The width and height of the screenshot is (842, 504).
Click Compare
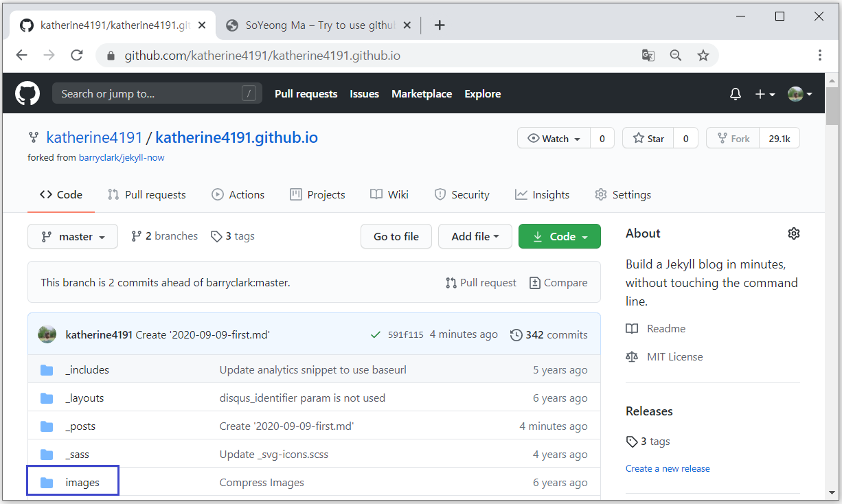click(x=558, y=282)
